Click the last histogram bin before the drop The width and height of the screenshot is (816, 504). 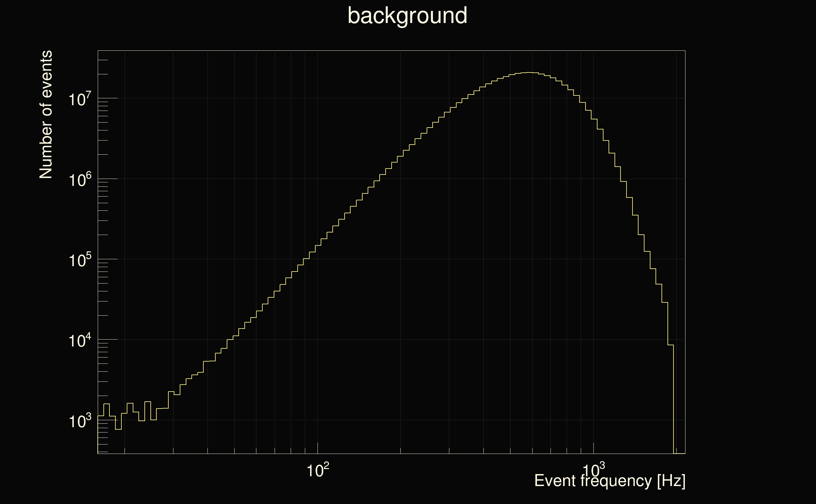[671, 345]
